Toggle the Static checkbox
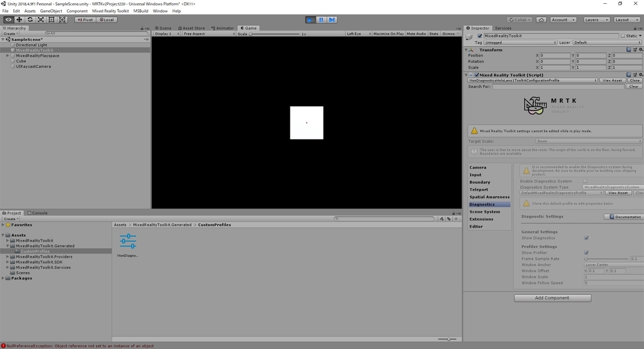644x349 pixels. pyautogui.click(x=623, y=36)
